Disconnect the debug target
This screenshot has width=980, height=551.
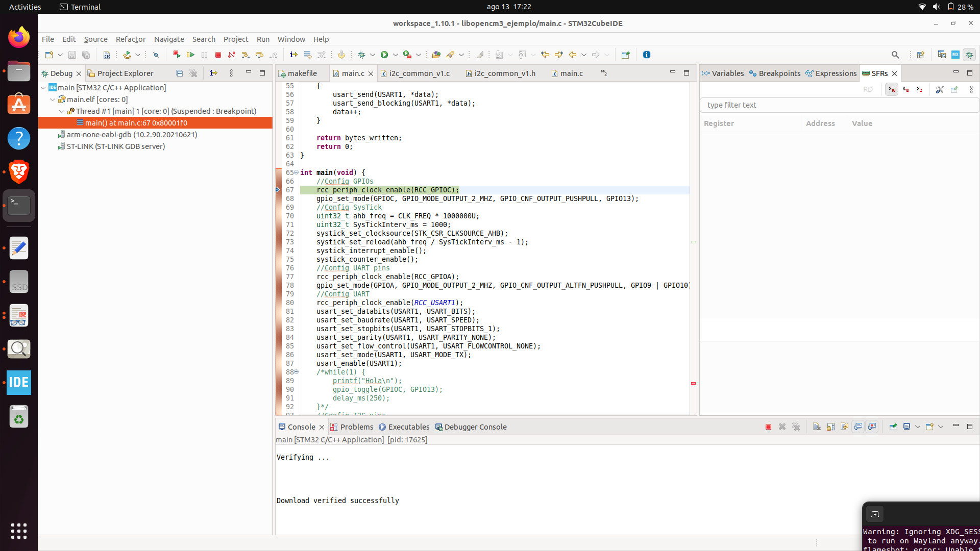coord(231,55)
